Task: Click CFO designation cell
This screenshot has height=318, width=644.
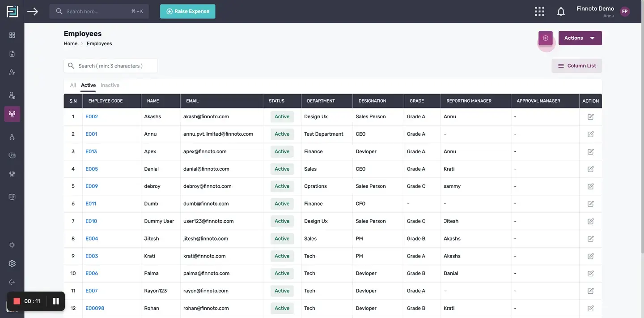Action: point(360,204)
